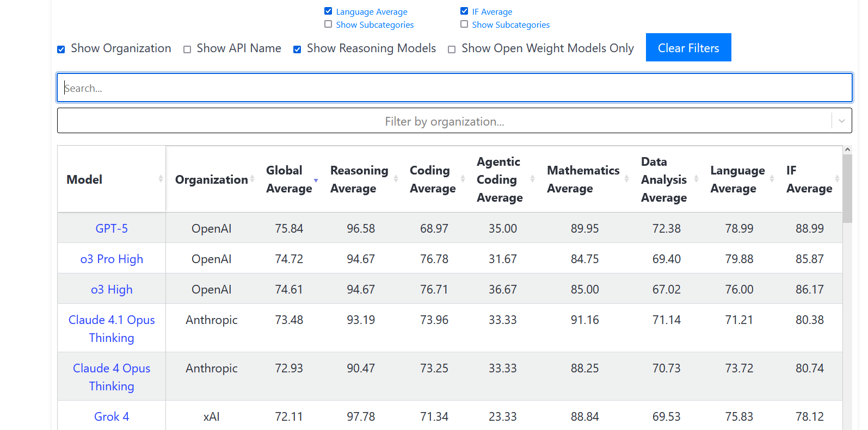Click the table scrollbar up arrow

(x=847, y=149)
